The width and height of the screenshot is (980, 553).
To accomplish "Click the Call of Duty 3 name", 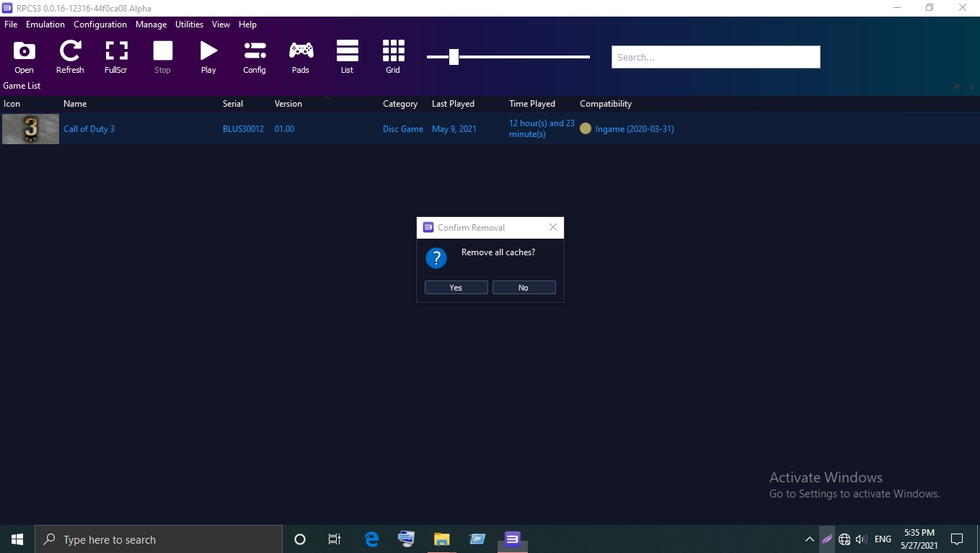I will 89,129.
